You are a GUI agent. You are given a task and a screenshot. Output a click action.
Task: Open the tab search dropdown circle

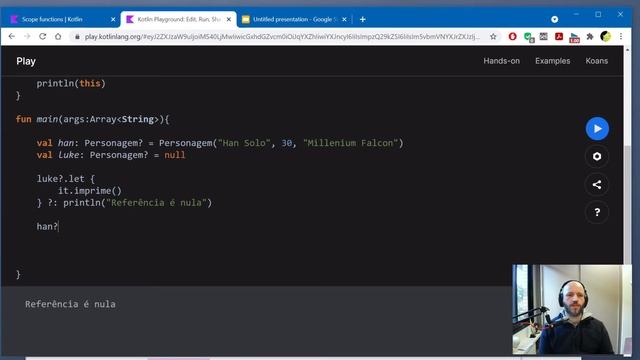[554, 19]
